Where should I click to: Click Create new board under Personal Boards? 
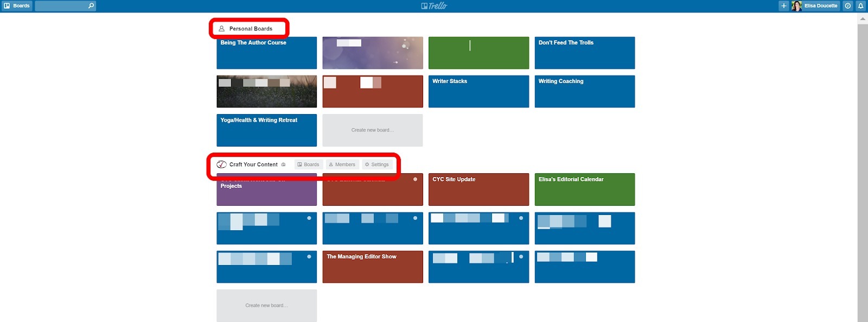pyautogui.click(x=373, y=130)
